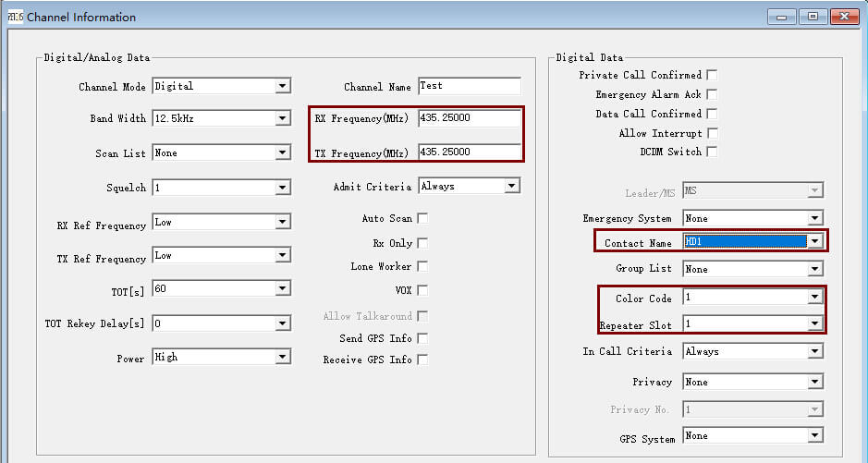
Task: Enable the Auto Scan option
Action: pyautogui.click(x=422, y=219)
